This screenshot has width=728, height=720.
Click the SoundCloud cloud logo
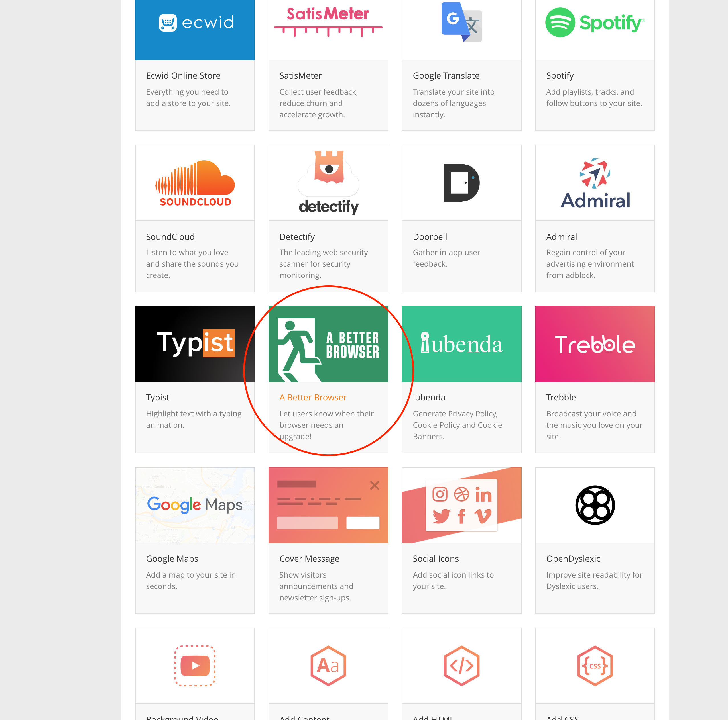pos(195,183)
